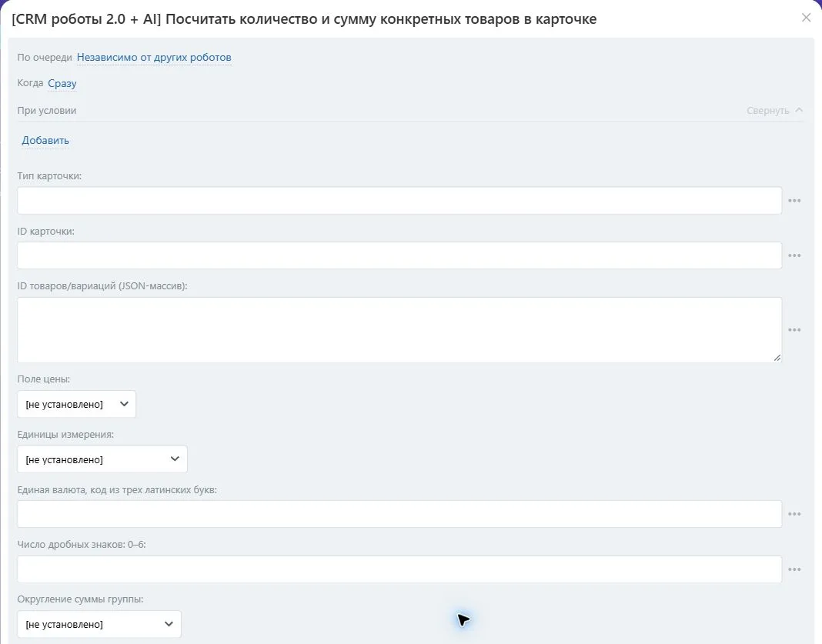The image size is (822, 644).
Task: Collapse the При условии section via Свернуть
Action: click(774, 111)
